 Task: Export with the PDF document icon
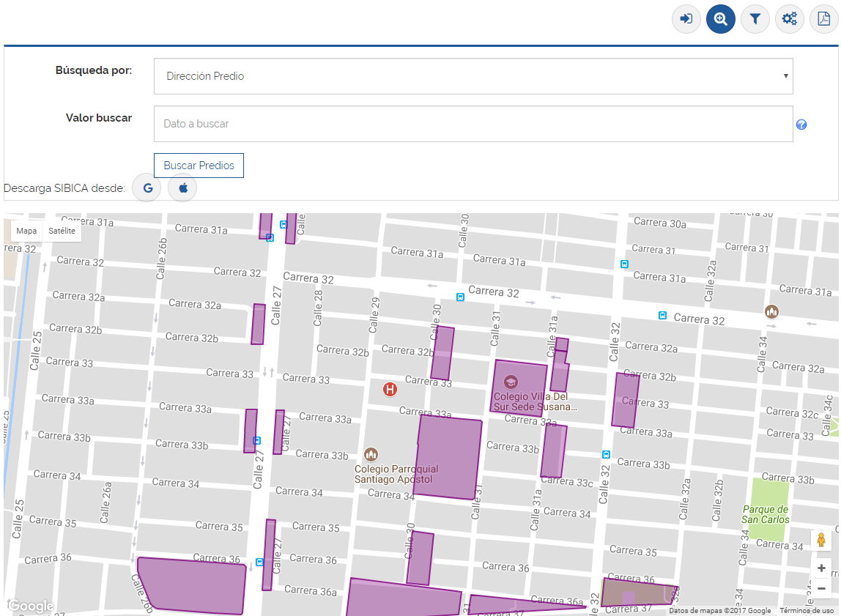(x=823, y=19)
